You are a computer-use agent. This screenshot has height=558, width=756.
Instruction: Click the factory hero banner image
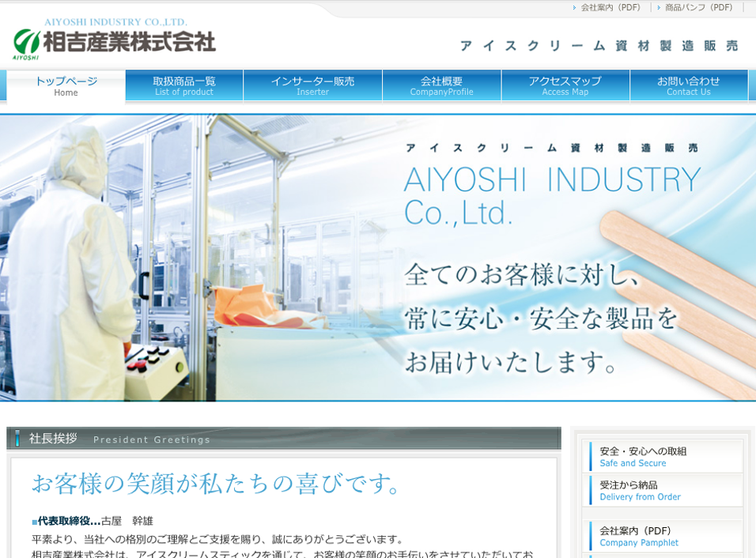pos(378,258)
